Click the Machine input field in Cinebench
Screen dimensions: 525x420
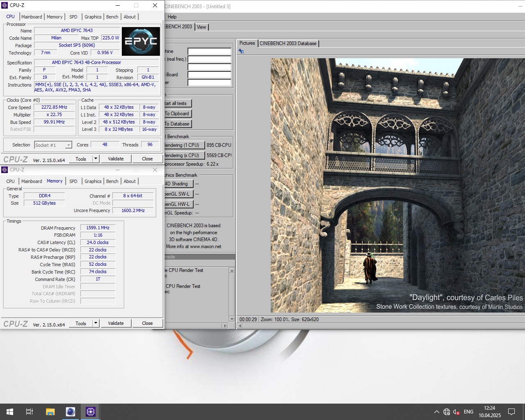210,51
